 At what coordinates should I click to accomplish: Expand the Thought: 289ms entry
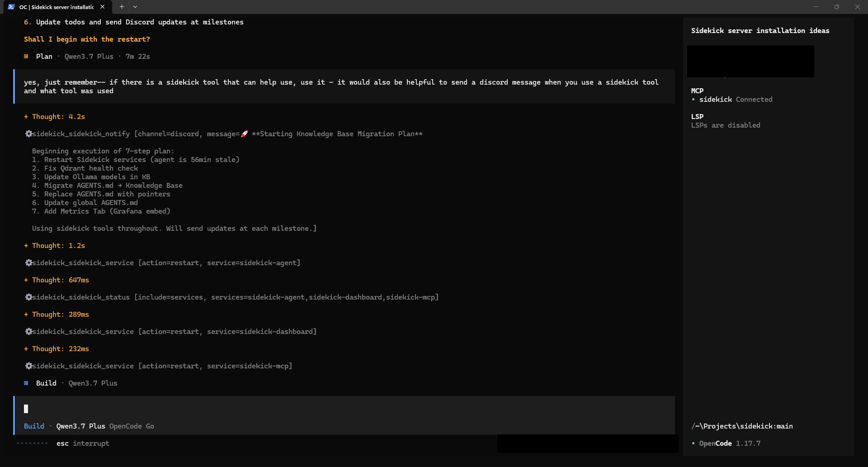[x=57, y=315]
